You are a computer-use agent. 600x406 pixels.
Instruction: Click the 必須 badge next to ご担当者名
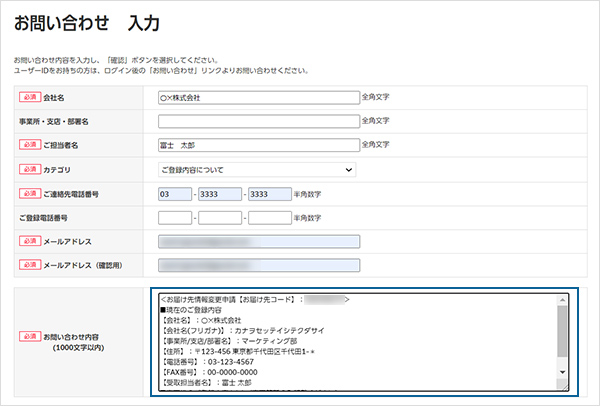point(28,146)
